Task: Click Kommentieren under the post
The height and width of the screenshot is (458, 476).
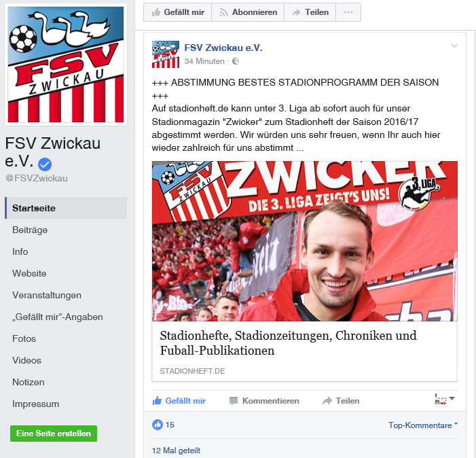Action: (264, 401)
